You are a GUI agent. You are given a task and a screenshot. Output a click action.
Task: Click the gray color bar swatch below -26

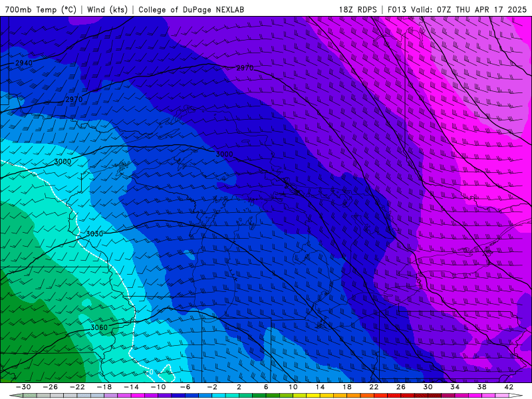coord(57,396)
